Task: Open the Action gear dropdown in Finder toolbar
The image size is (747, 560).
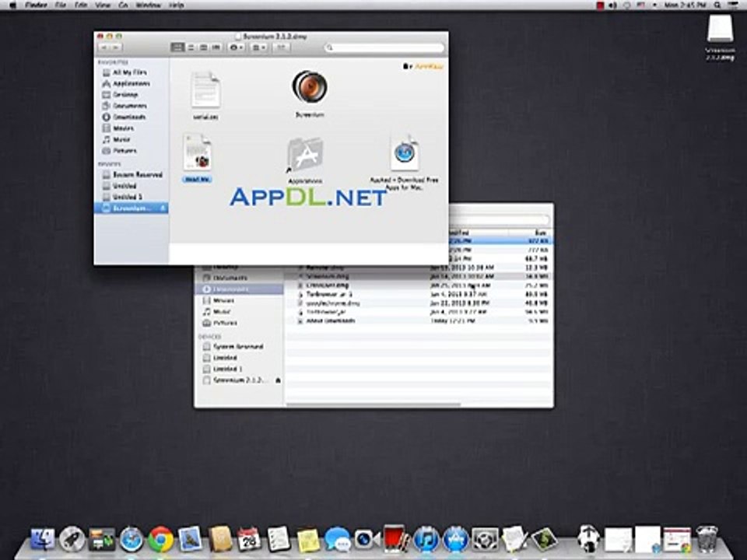Action: [237, 47]
